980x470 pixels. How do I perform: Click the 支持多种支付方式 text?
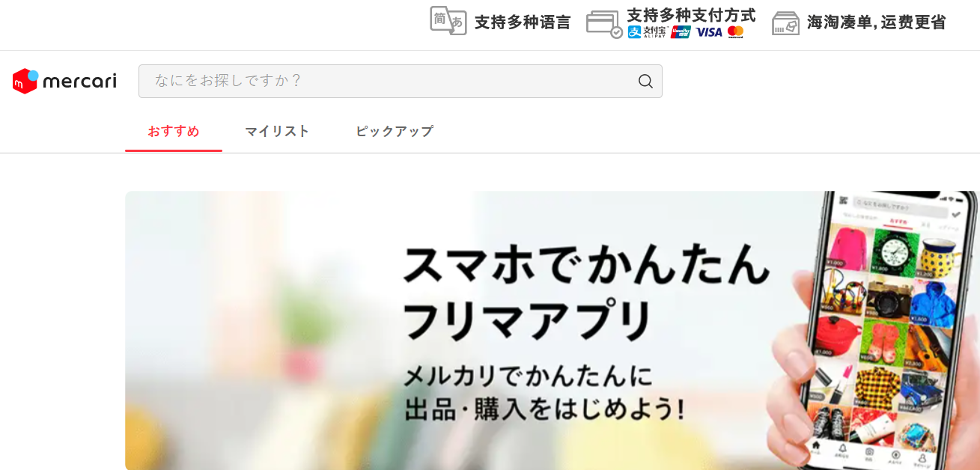[691, 15]
